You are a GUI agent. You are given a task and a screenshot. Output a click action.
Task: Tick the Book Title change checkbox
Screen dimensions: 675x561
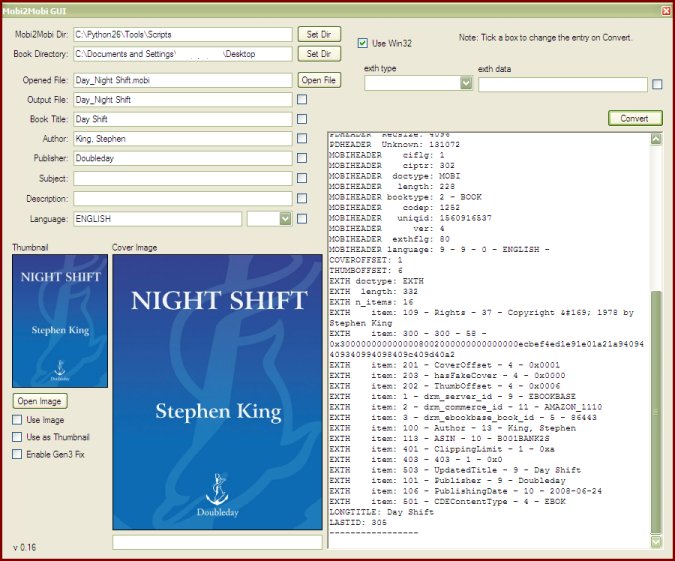pyautogui.click(x=302, y=119)
